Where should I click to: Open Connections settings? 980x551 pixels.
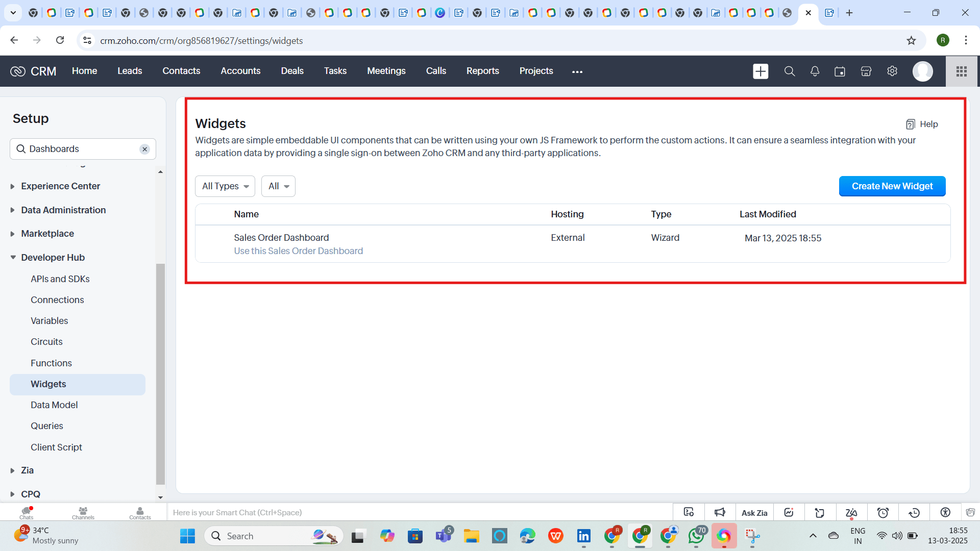[x=57, y=300]
